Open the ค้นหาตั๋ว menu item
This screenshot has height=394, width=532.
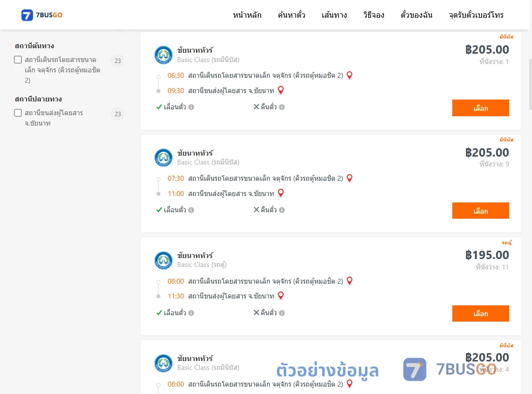click(292, 15)
